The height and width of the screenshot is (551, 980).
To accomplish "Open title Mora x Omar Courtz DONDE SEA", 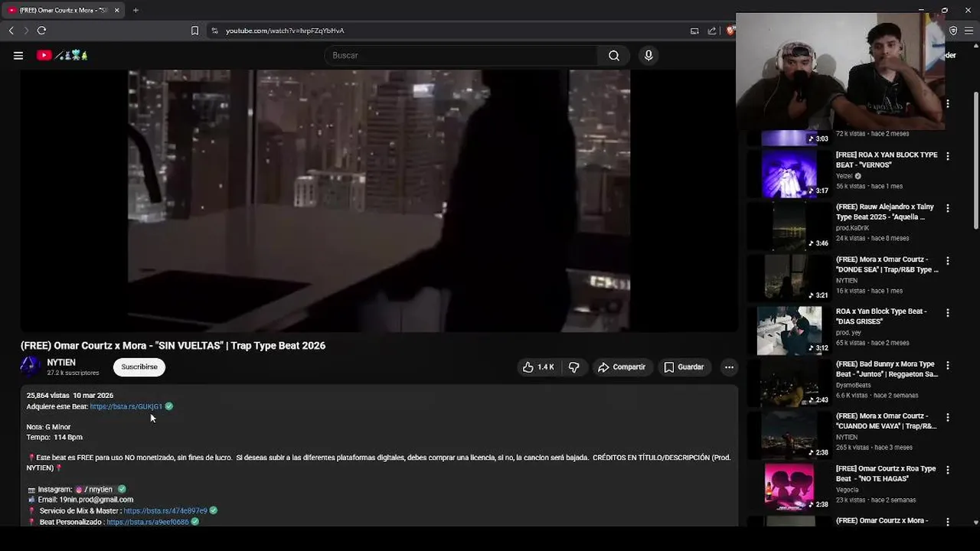I will [887, 265].
